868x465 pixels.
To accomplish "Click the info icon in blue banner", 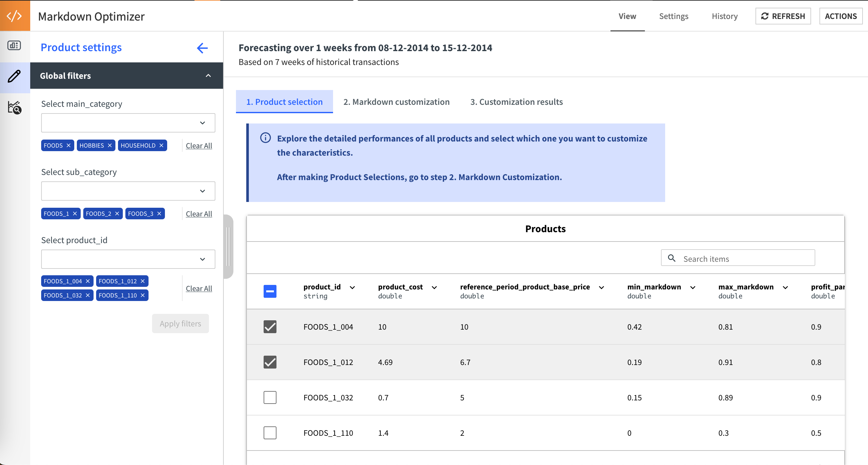I will tap(265, 138).
